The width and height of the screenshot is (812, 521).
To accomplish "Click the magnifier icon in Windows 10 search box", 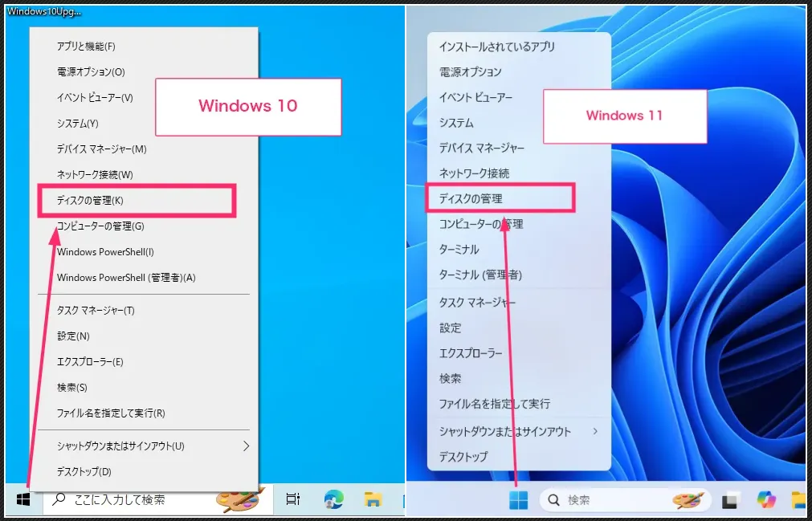I will (x=60, y=499).
